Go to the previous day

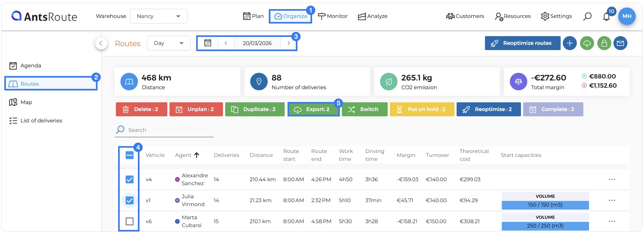tap(226, 43)
